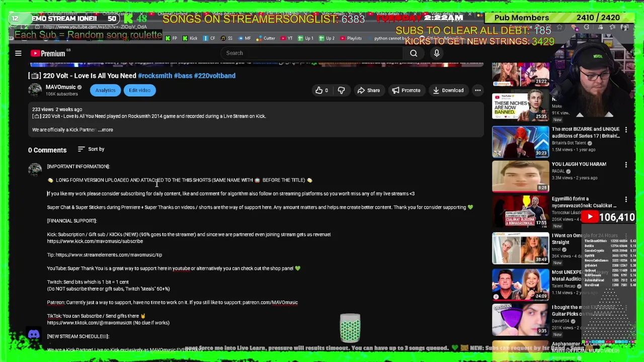
Task: Open MAVOmusic channel avatar
Action: (x=35, y=90)
